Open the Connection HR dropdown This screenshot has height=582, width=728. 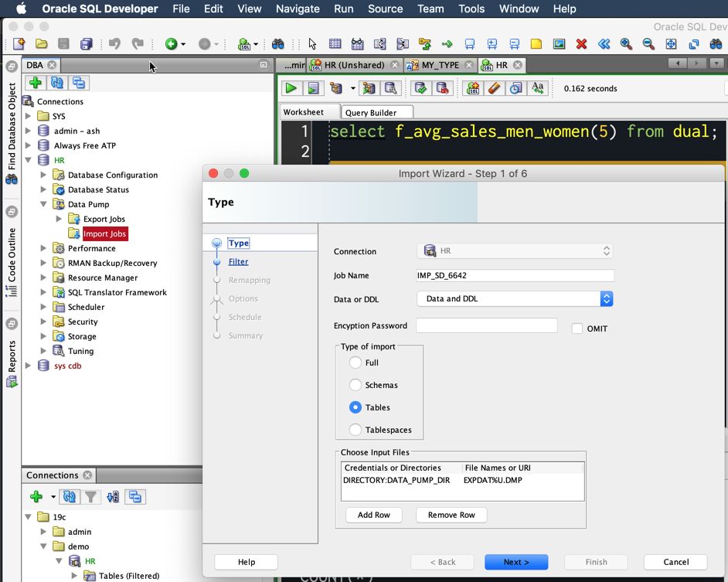(515, 251)
